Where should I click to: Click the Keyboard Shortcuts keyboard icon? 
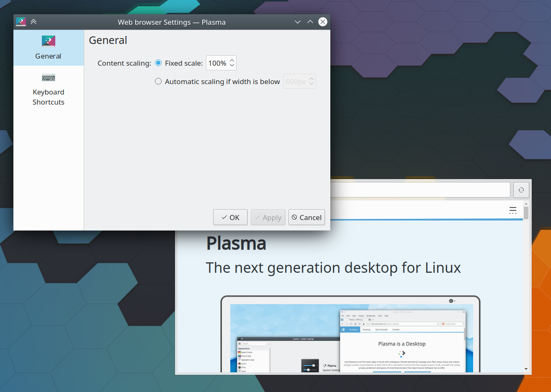pyautogui.click(x=48, y=78)
